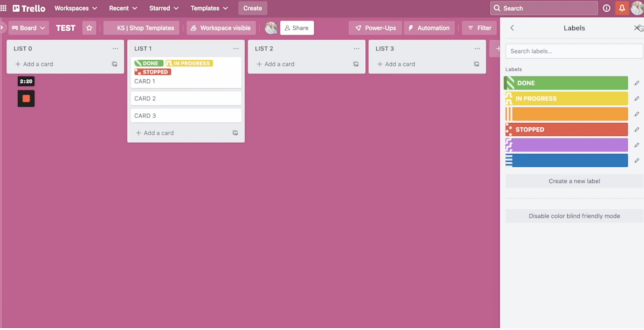Viewport: 644px width, 330px height.
Task: Open the Templates menu
Action: [x=209, y=8]
